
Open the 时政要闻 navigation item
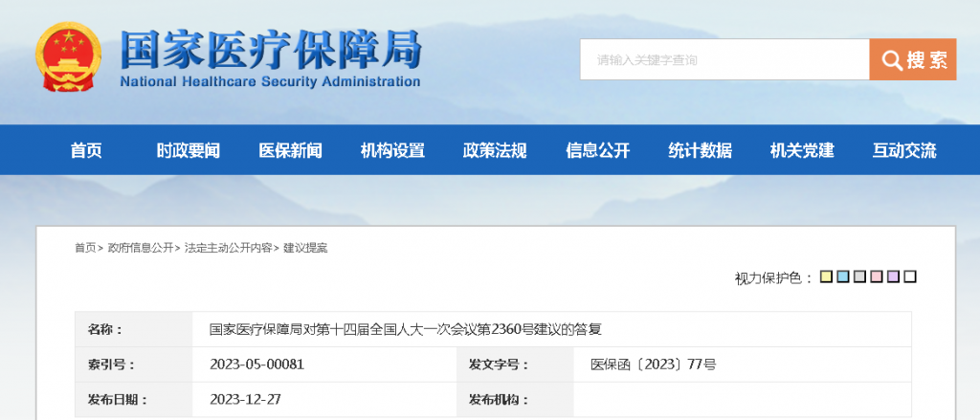[189, 150]
